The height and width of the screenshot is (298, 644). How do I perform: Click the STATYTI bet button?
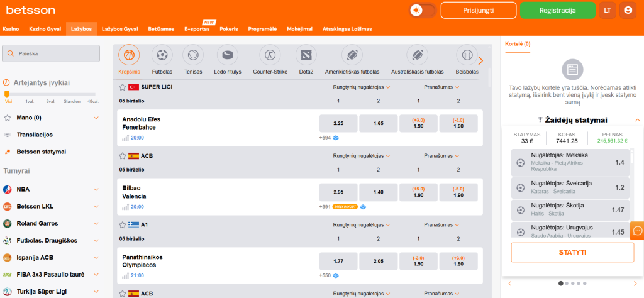(x=572, y=253)
